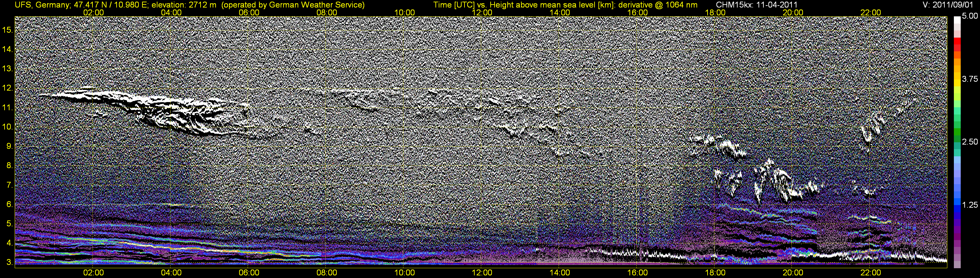Click the 2.50 value on the color scale
The height and width of the screenshot is (278, 980).
[x=970, y=142]
